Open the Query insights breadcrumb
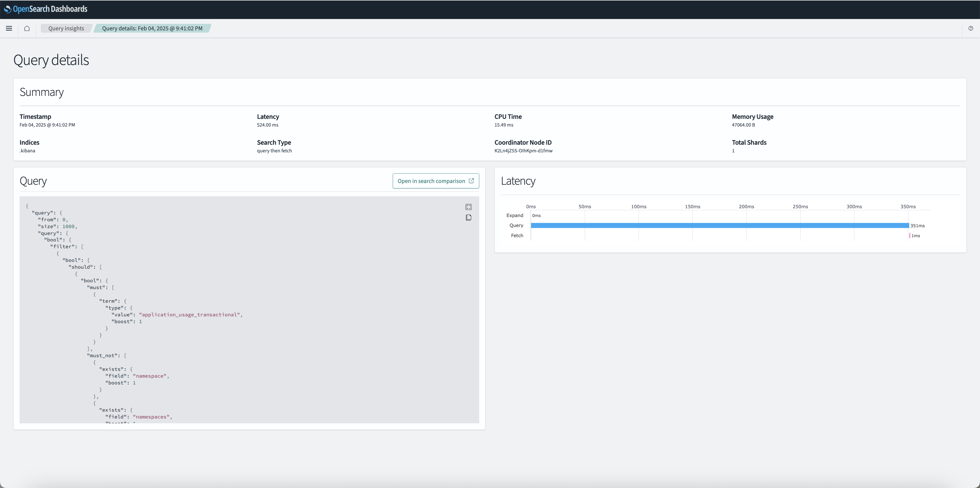Image resolution: width=980 pixels, height=488 pixels. [66, 28]
